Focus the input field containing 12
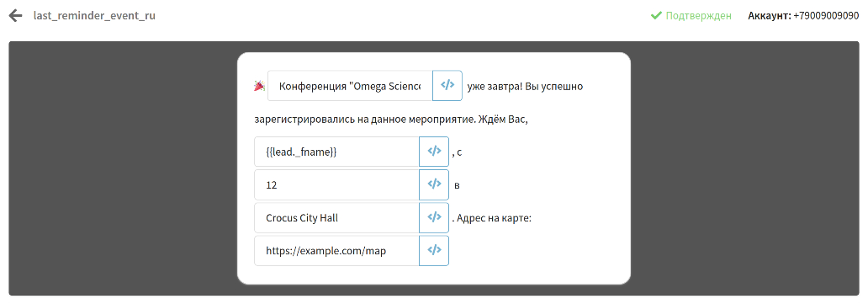 coord(336,184)
